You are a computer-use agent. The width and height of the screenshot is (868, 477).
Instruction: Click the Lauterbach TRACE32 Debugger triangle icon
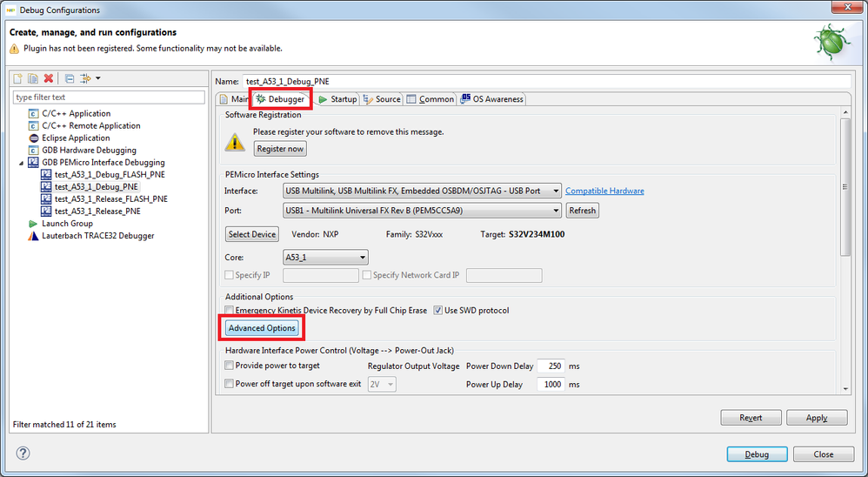tap(33, 235)
